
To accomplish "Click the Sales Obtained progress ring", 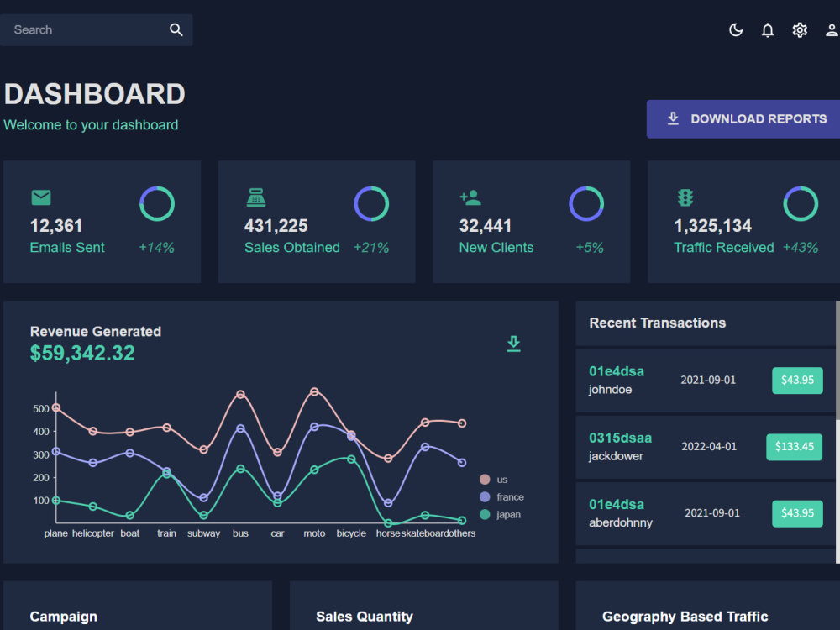I will tap(371, 203).
